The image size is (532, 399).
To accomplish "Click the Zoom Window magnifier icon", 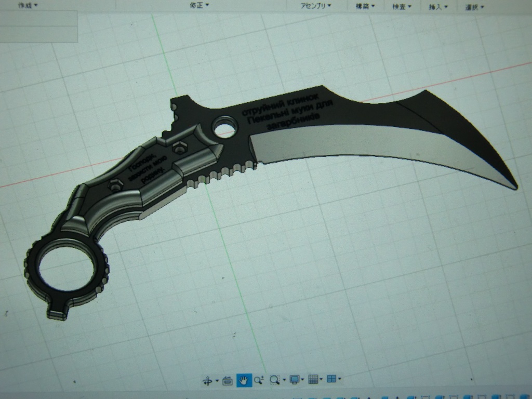I will tap(274, 380).
